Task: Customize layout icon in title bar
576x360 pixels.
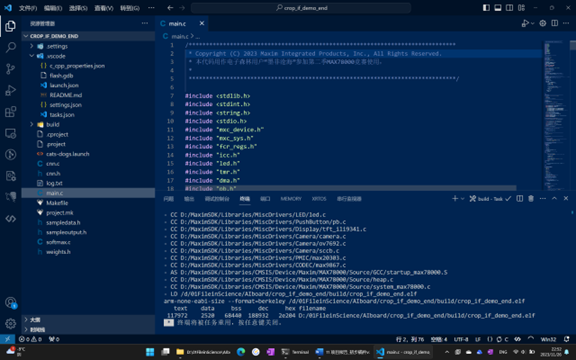Action: 521,8
